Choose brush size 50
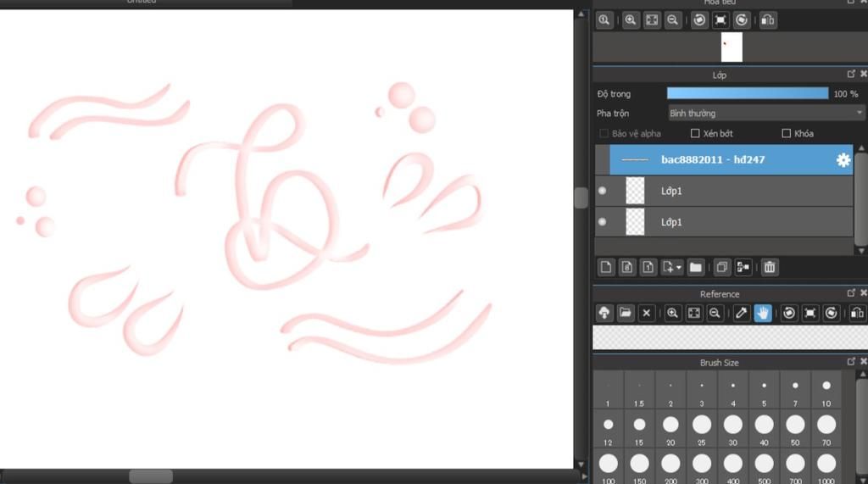 [x=795, y=431]
